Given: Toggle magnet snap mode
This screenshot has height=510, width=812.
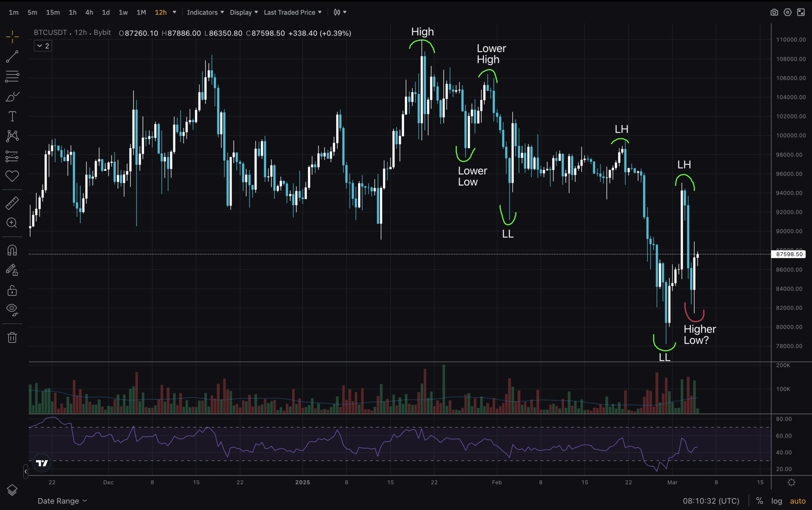Looking at the screenshot, I should point(12,250).
